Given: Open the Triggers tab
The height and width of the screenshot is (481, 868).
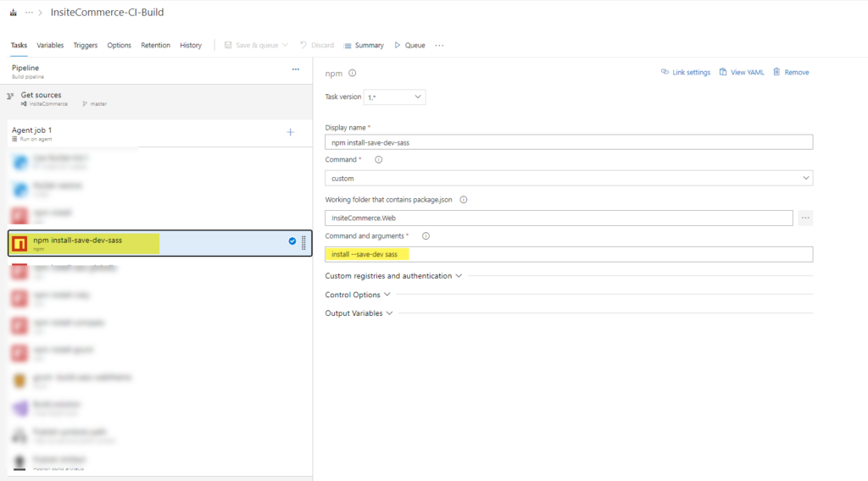Looking at the screenshot, I should 86,46.
